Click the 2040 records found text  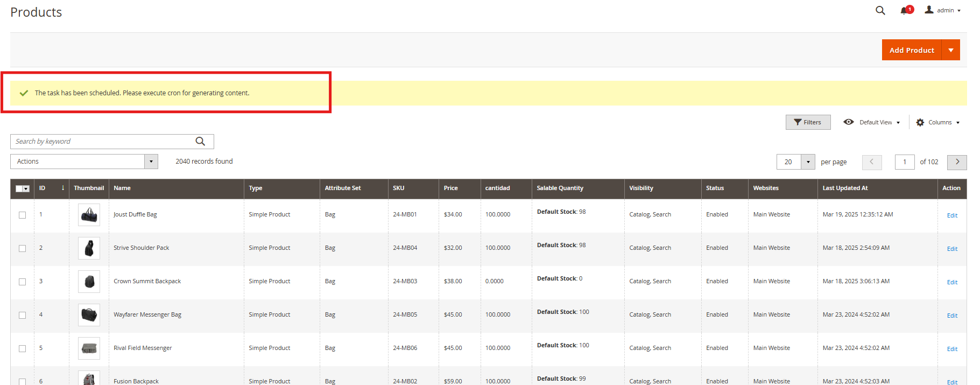click(x=204, y=162)
